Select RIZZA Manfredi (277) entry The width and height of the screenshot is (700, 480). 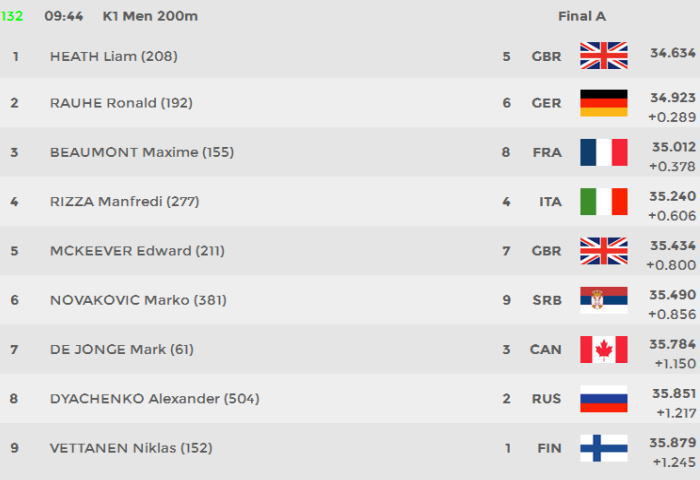point(125,201)
